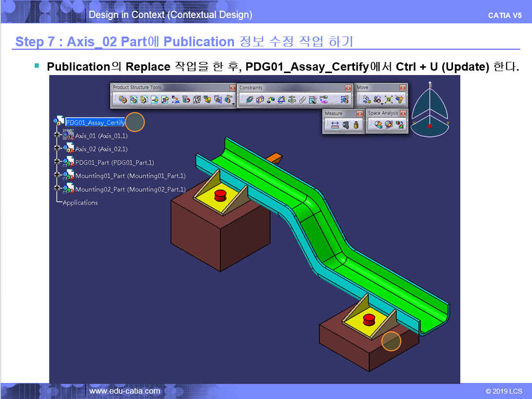The width and height of the screenshot is (532, 399).
Task: Click the www.edu-catia.com link
Action: coord(125,391)
